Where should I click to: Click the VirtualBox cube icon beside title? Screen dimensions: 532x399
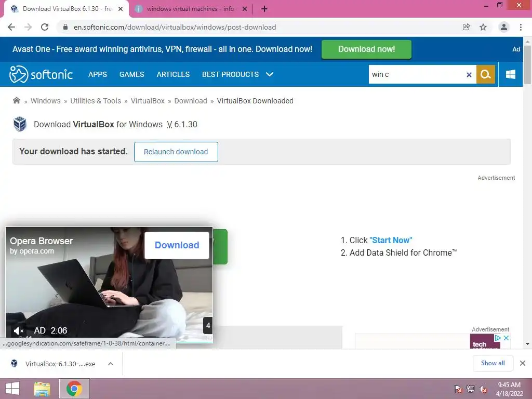[x=20, y=124]
